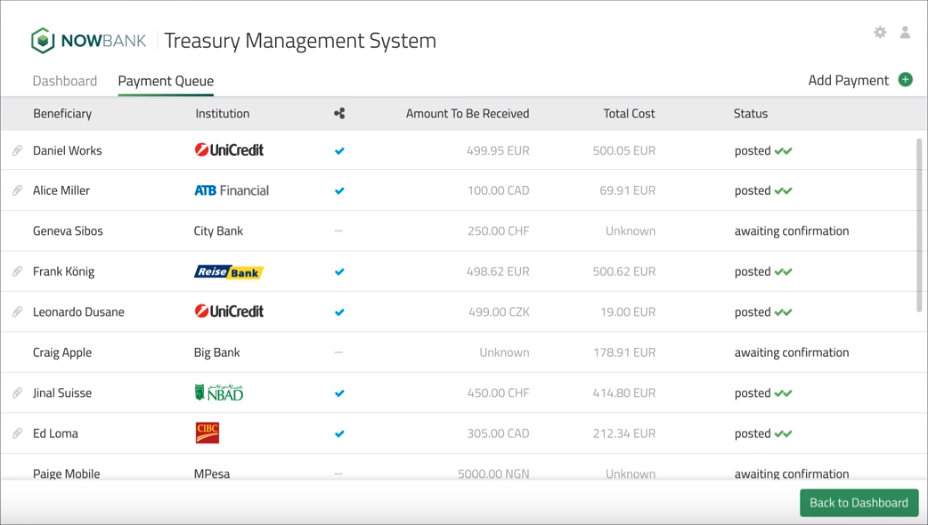
Task: Sort by Amount To Be Received header
Action: [x=468, y=114]
